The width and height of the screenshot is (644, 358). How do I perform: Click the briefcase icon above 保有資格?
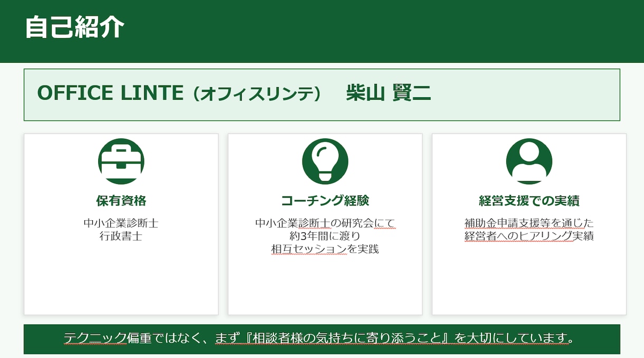click(x=121, y=162)
